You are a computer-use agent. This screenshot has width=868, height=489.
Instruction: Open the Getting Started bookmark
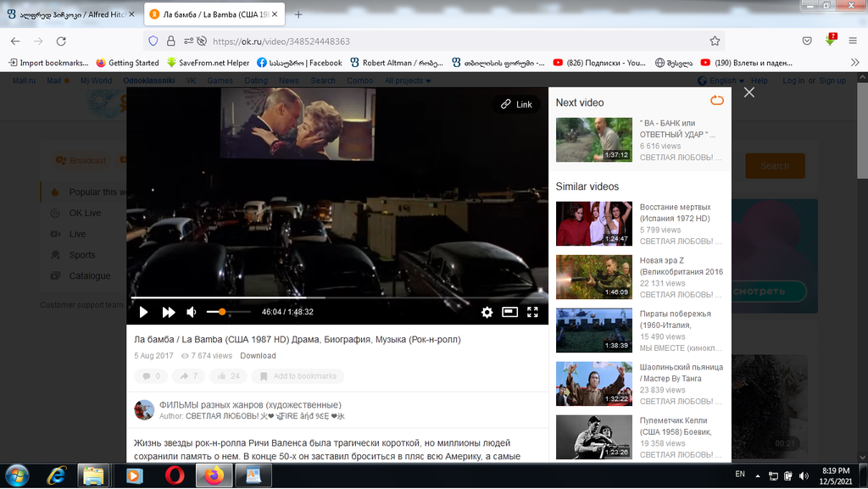coord(127,63)
